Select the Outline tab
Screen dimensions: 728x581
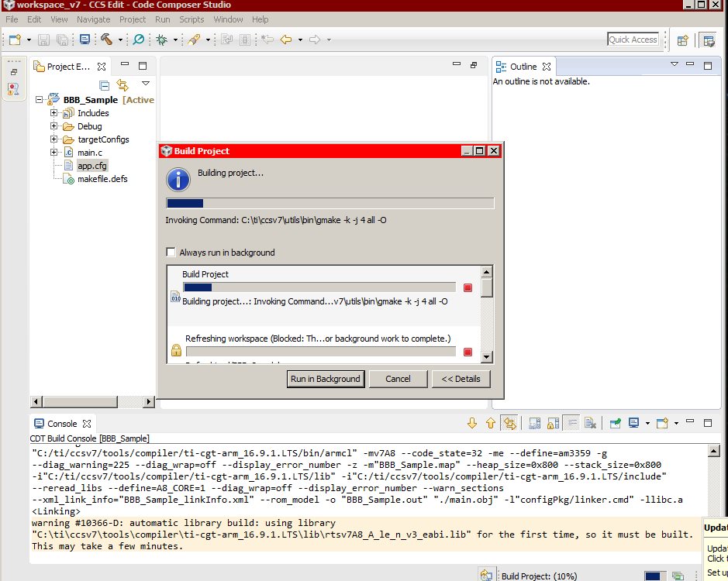523,67
